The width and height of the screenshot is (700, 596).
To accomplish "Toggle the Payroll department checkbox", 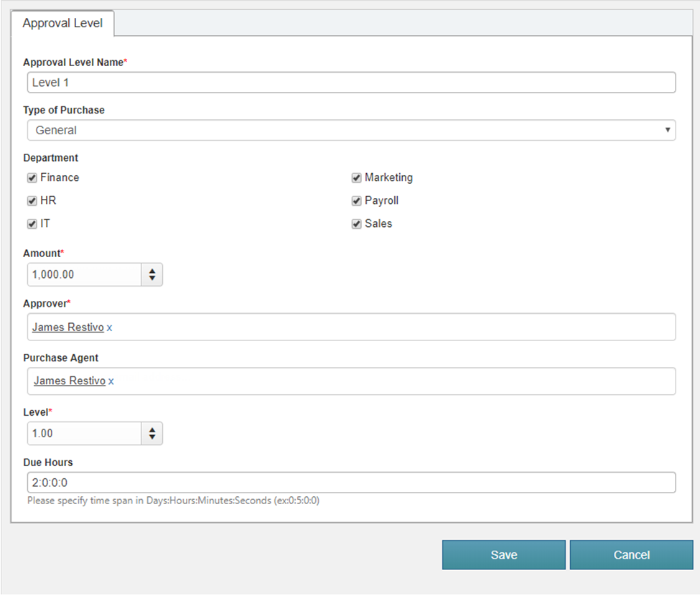I will pos(356,201).
